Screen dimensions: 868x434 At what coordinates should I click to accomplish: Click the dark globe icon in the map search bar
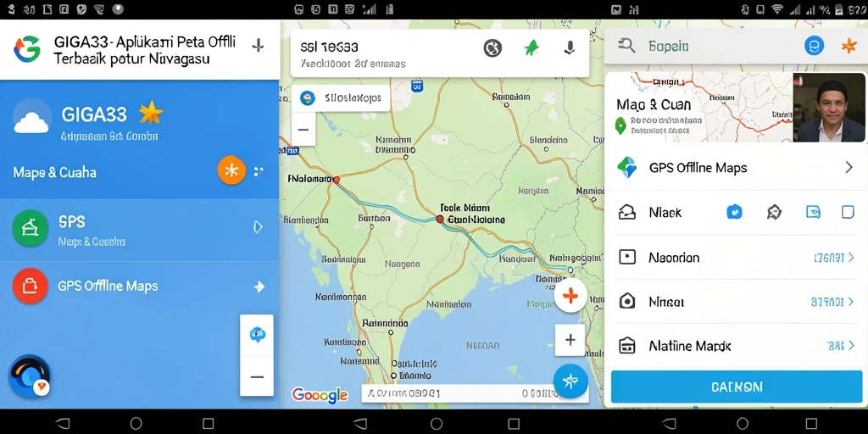pyautogui.click(x=492, y=48)
